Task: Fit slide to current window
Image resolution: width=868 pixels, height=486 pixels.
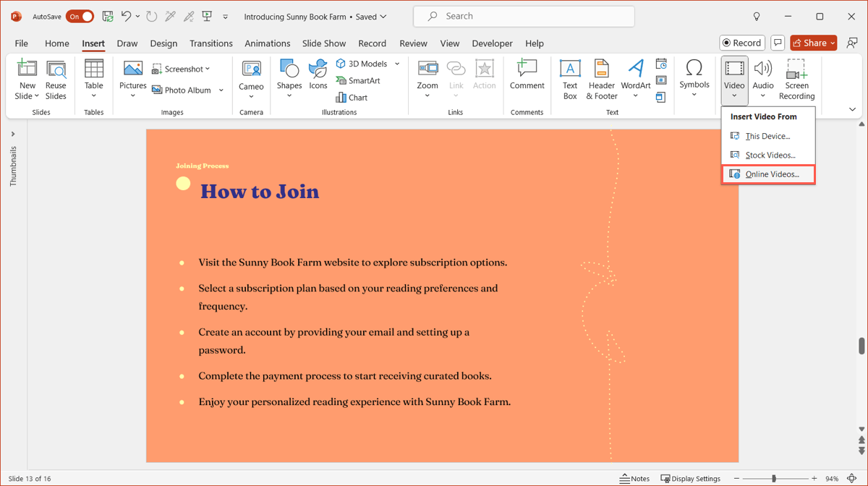Action: (x=853, y=478)
